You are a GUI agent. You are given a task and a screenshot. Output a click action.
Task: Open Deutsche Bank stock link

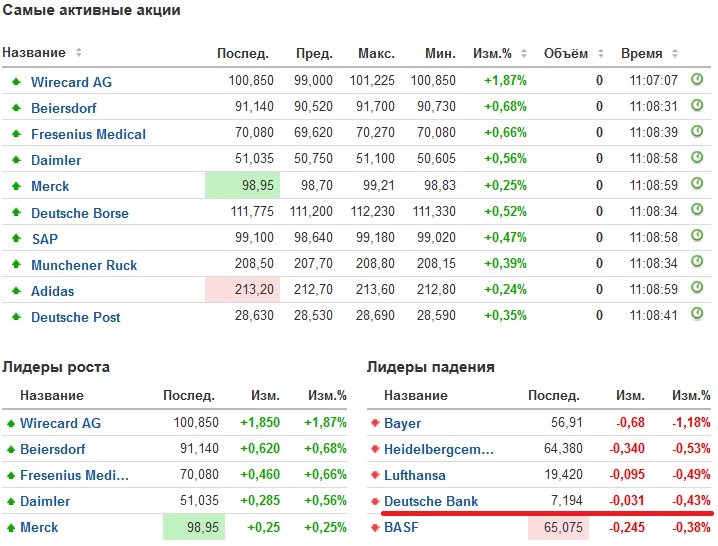point(431,502)
